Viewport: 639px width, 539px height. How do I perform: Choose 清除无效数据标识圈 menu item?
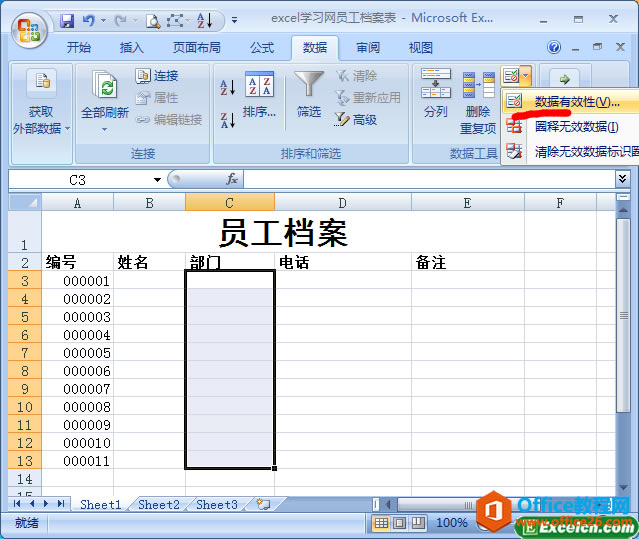[x=571, y=152]
